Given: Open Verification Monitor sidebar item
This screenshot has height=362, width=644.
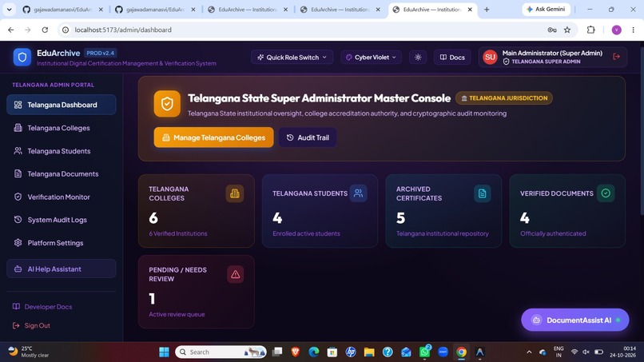Looking at the screenshot, I should [62, 197].
